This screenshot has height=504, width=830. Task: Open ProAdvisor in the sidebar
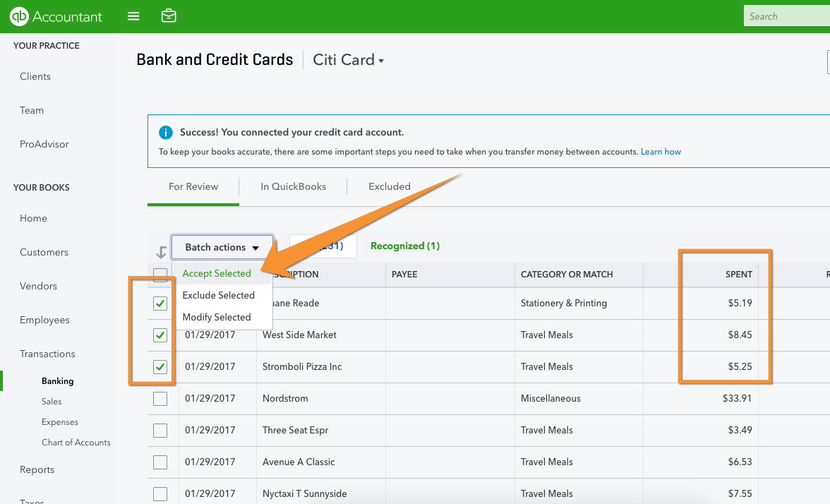coord(44,144)
